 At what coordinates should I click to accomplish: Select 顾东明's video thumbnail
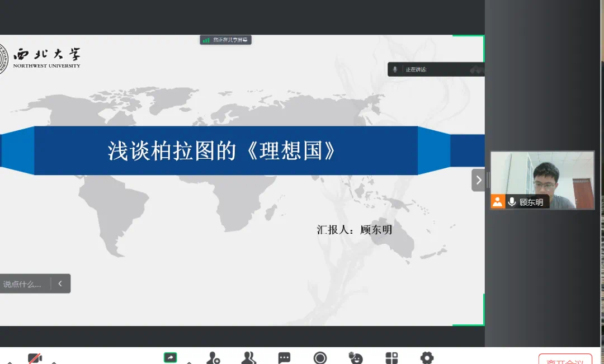(x=542, y=174)
